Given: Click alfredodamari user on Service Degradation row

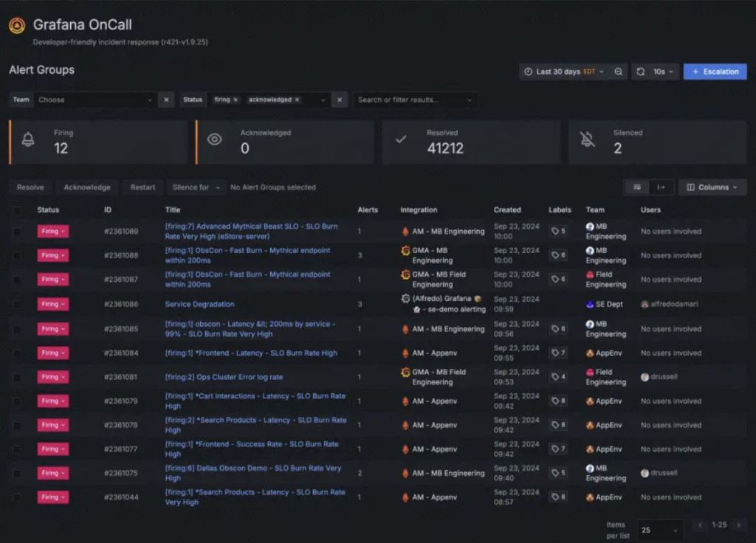Looking at the screenshot, I should tap(669, 304).
